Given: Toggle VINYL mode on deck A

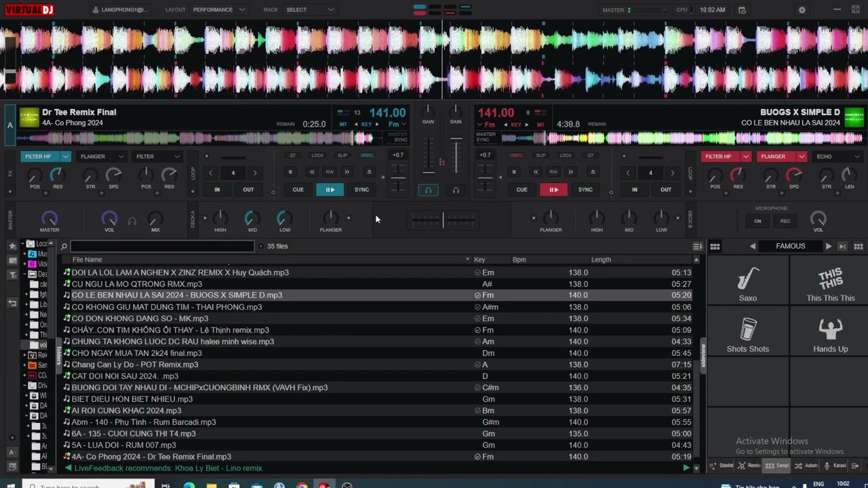Looking at the screenshot, I should (x=367, y=155).
